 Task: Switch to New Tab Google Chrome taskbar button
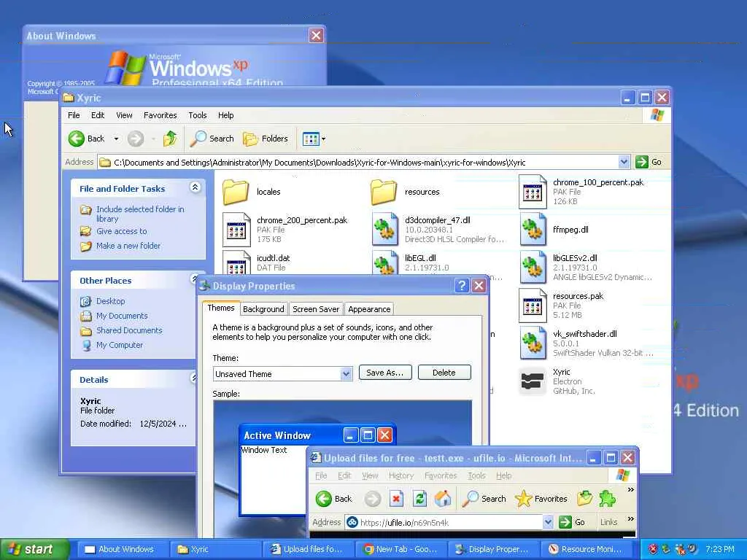click(403, 550)
